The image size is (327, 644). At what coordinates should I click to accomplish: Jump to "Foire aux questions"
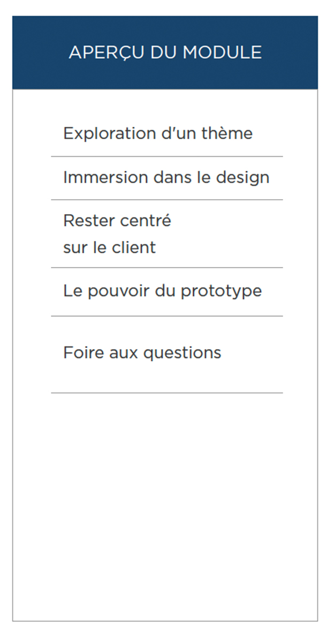(142, 353)
